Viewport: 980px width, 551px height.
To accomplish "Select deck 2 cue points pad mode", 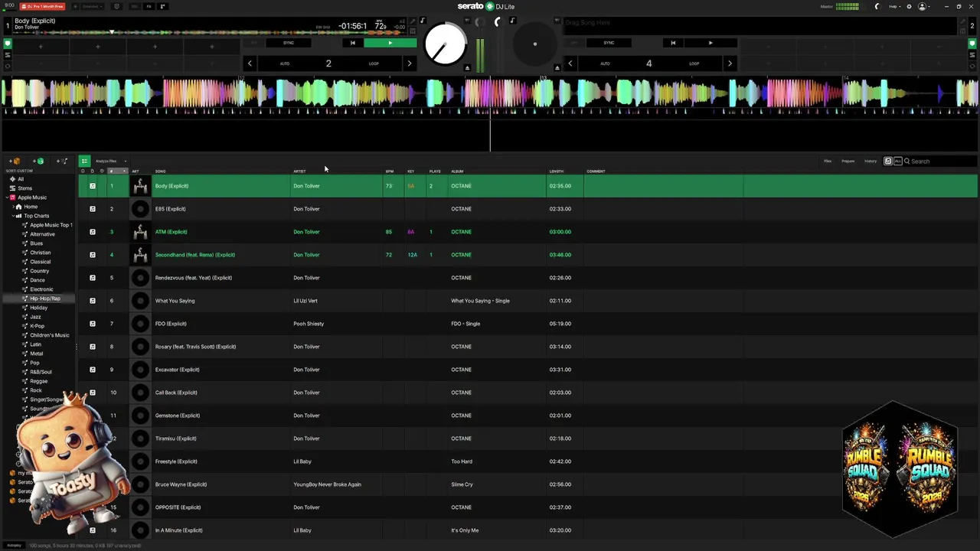I will click(972, 44).
